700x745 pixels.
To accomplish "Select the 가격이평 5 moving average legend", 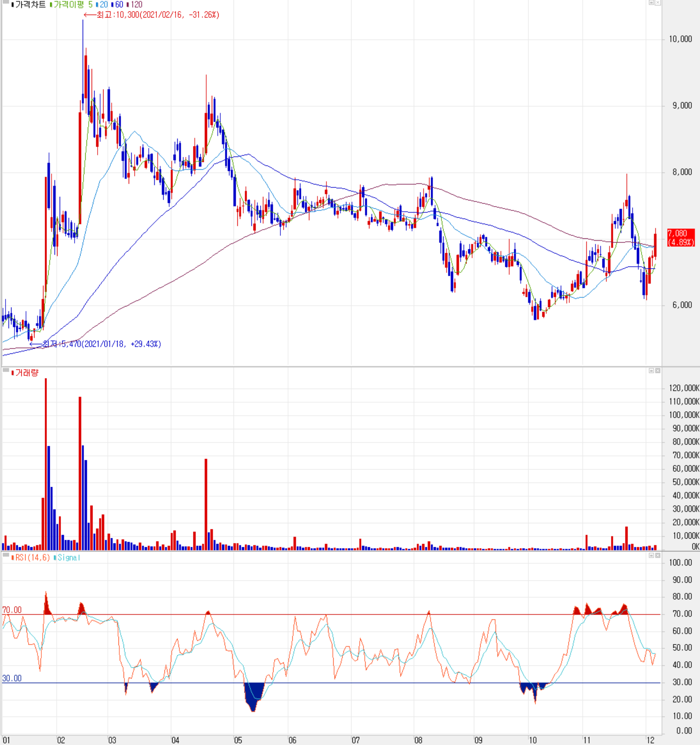I will pos(73,5).
